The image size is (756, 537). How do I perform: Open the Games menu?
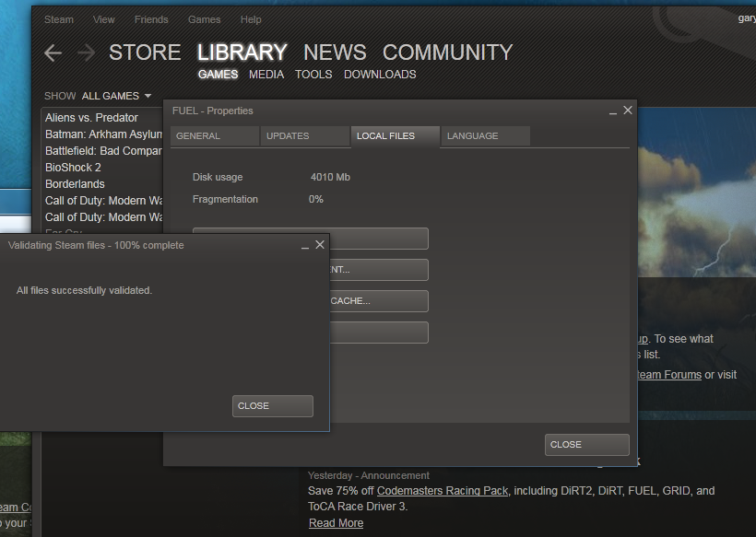(204, 18)
